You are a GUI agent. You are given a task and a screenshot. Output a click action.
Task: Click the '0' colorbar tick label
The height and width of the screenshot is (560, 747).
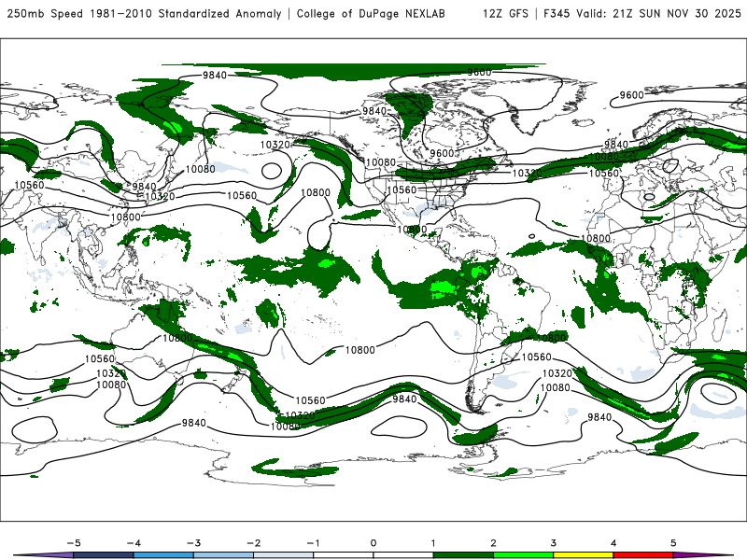pos(373,543)
